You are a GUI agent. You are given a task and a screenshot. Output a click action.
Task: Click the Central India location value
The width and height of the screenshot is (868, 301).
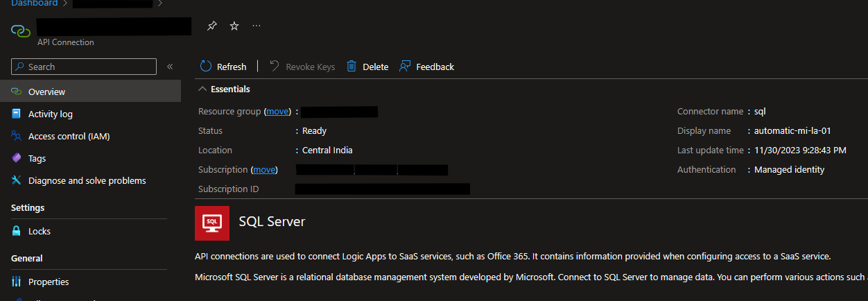(327, 150)
